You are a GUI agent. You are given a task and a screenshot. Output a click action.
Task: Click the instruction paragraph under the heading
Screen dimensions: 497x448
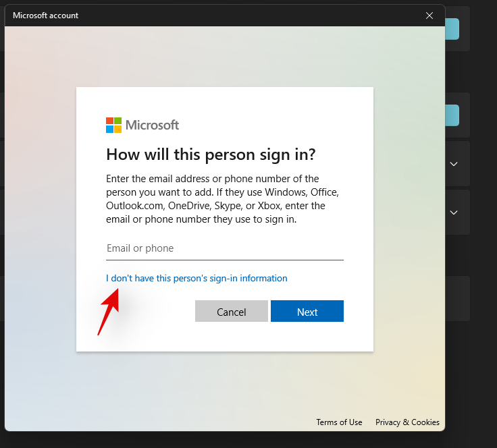(222, 199)
